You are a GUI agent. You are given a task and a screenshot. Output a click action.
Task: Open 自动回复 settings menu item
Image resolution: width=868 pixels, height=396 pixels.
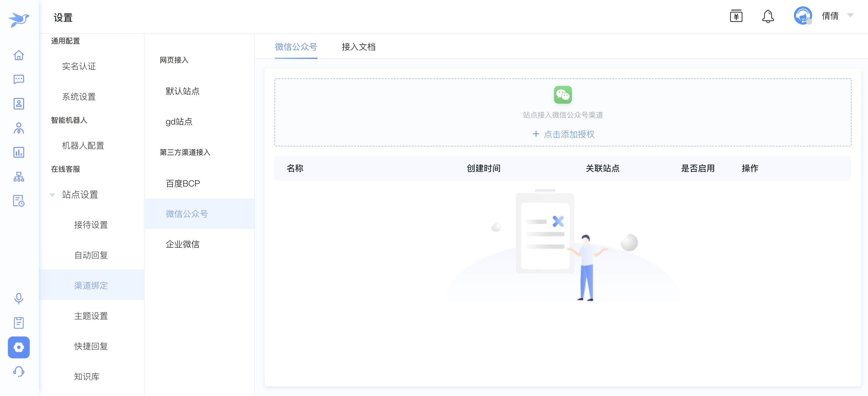(91, 255)
